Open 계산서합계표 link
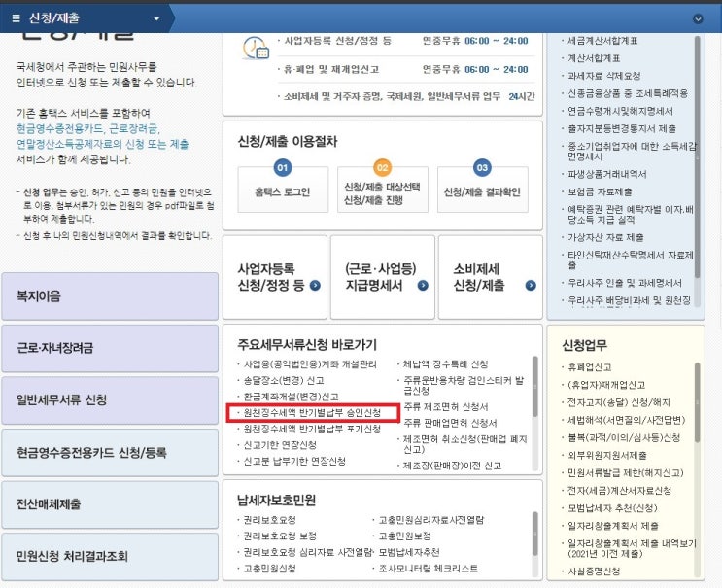 [x=594, y=58]
